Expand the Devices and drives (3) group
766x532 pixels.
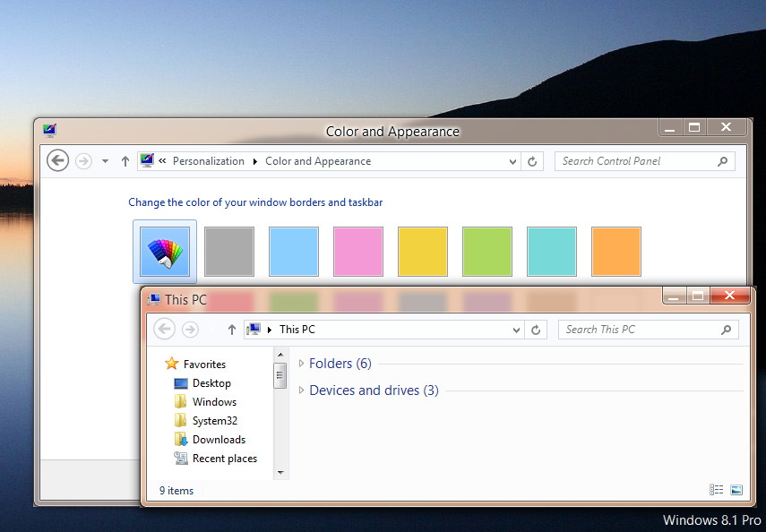click(301, 390)
